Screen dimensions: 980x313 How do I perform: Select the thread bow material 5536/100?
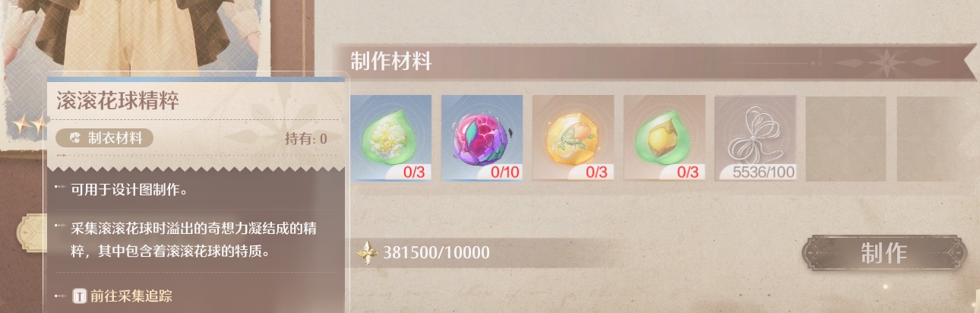click(755, 138)
